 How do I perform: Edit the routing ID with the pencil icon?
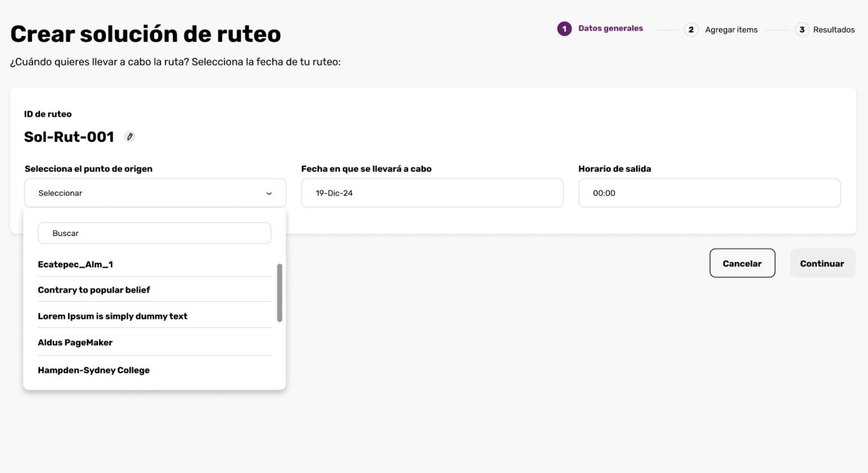point(130,137)
